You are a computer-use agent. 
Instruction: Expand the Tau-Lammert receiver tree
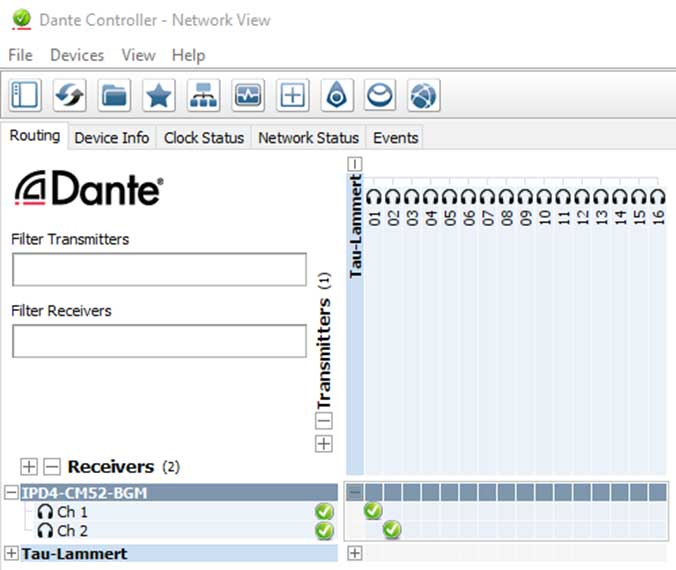[11, 553]
